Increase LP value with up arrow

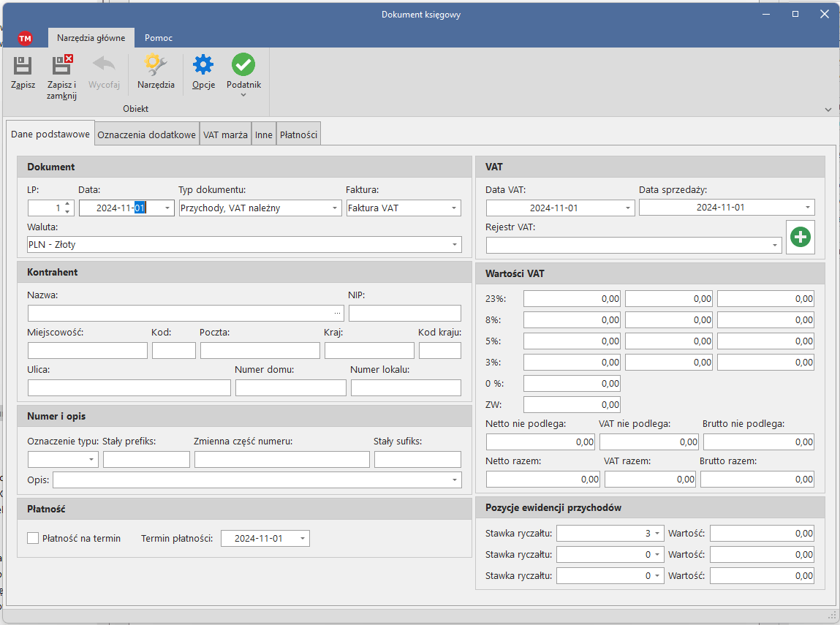(x=68, y=204)
